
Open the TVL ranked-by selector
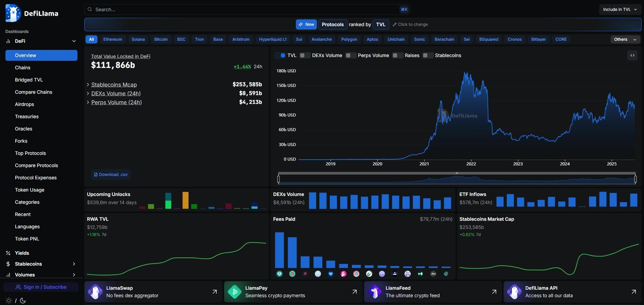tap(381, 24)
